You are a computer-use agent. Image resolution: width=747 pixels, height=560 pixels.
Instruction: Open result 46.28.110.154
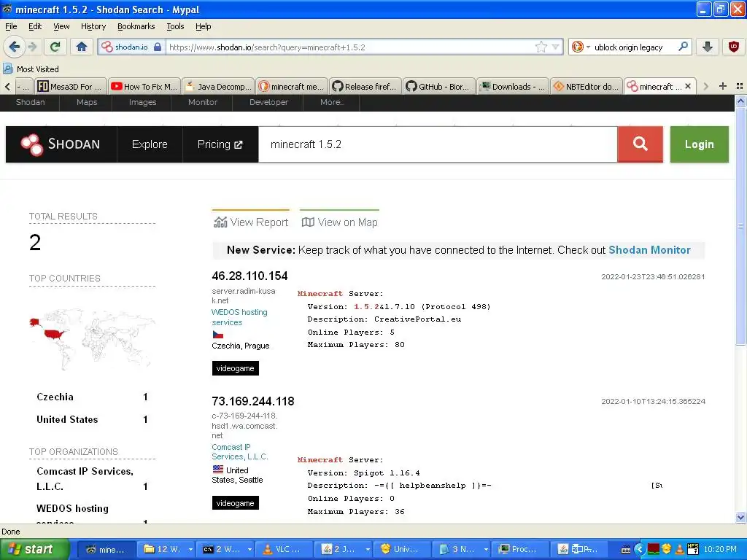click(x=249, y=276)
